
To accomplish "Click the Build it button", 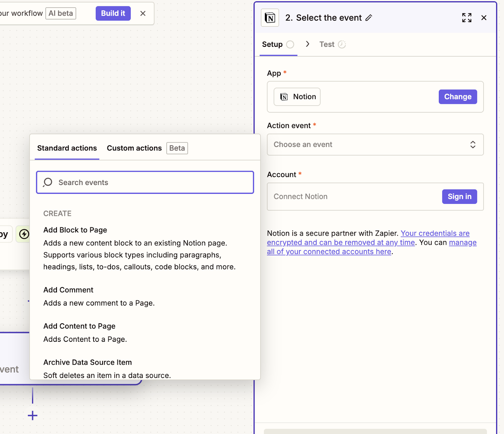I will click(113, 14).
